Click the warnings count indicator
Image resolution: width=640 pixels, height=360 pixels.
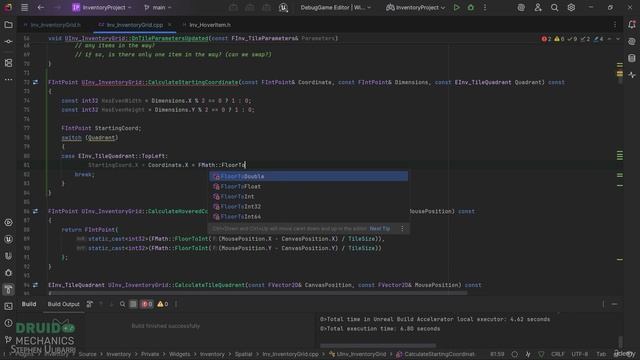[559, 39]
